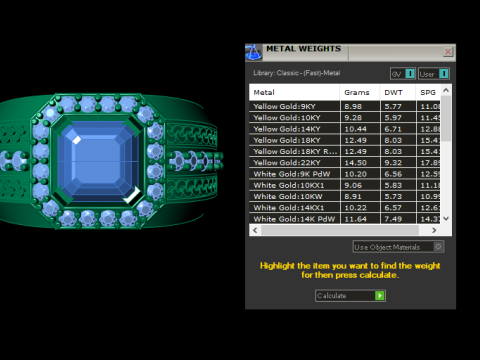
Task: Click the green Calculate arrow button
Action: pos(380,296)
